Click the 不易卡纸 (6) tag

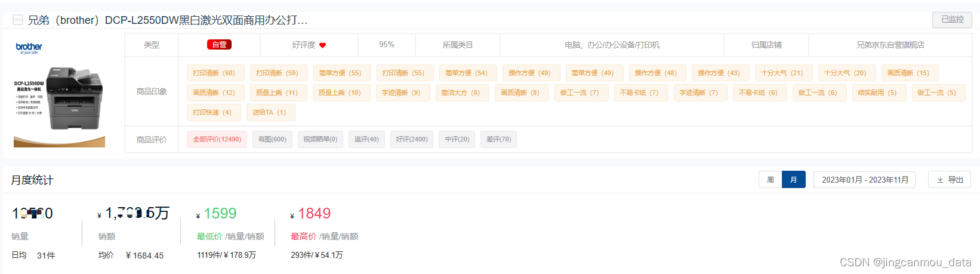pyautogui.click(x=760, y=93)
